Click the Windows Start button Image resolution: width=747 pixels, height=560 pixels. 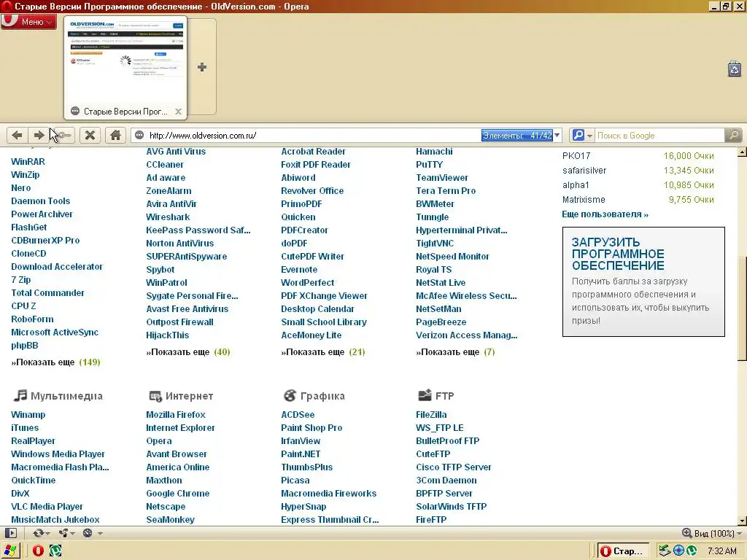pos(10,551)
